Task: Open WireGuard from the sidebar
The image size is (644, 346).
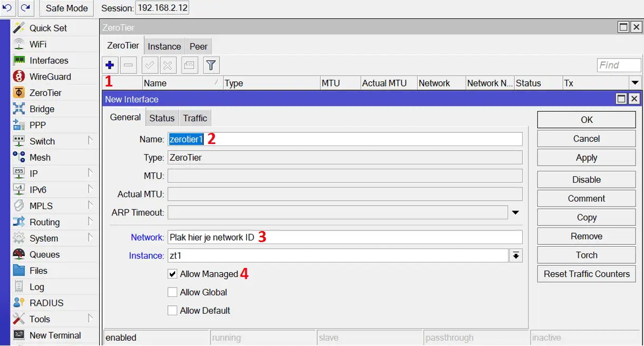Action: [x=50, y=76]
